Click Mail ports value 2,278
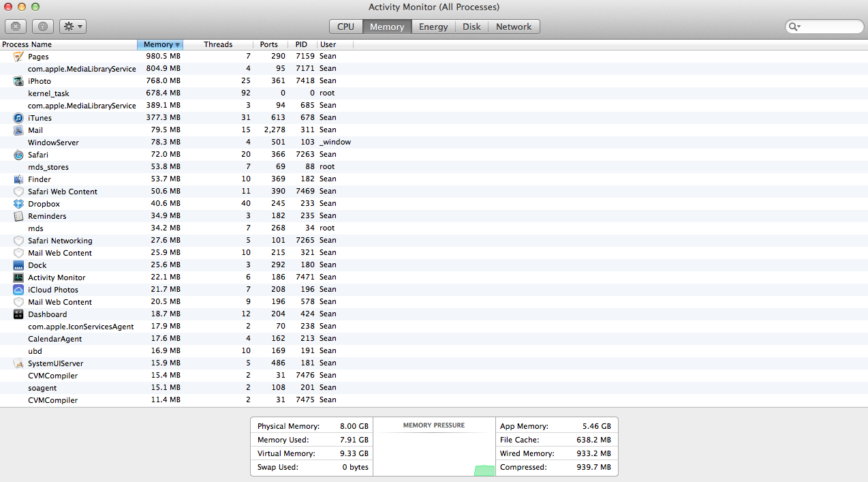Viewport: 868px width, 482px height. point(275,130)
